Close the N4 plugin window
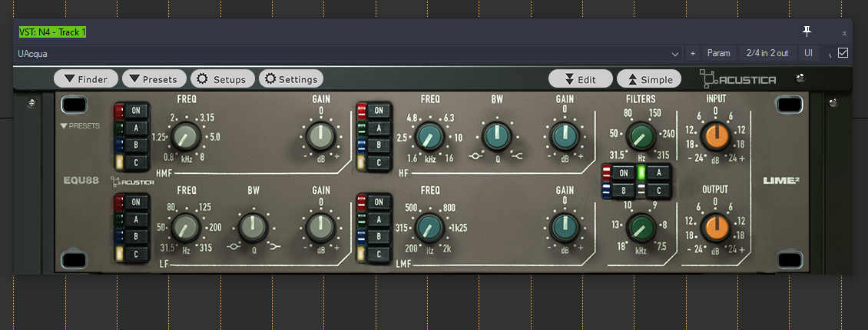The width and height of the screenshot is (868, 330). tap(844, 33)
